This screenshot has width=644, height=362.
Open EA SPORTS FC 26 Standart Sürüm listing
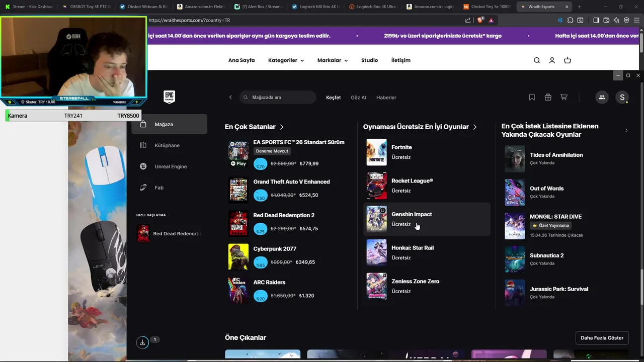tap(287, 153)
